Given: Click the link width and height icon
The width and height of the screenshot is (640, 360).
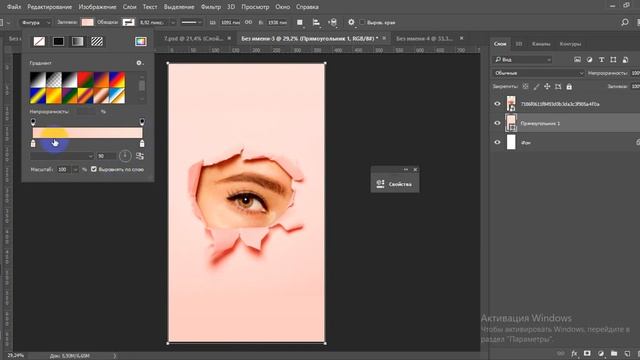Looking at the screenshot, I should click(248, 22).
